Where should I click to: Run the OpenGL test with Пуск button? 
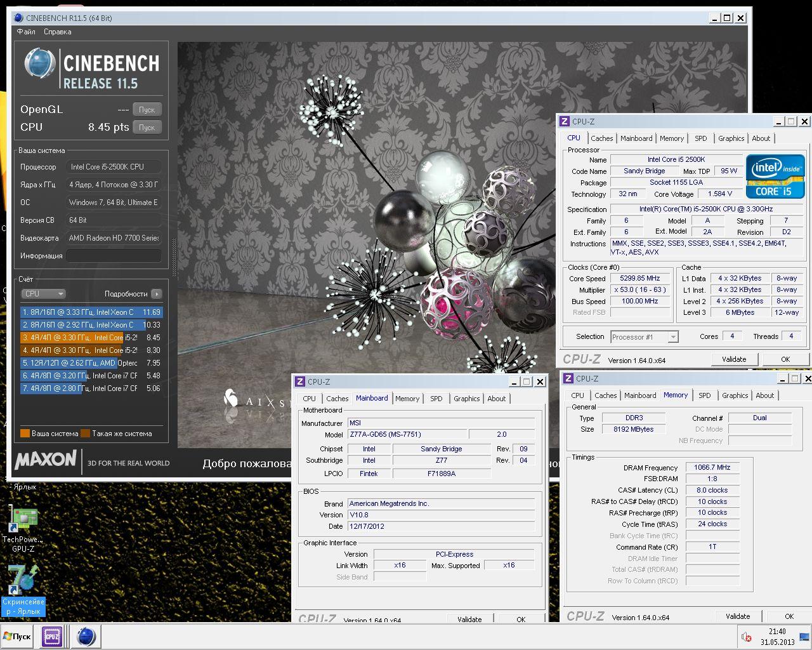(147, 109)
